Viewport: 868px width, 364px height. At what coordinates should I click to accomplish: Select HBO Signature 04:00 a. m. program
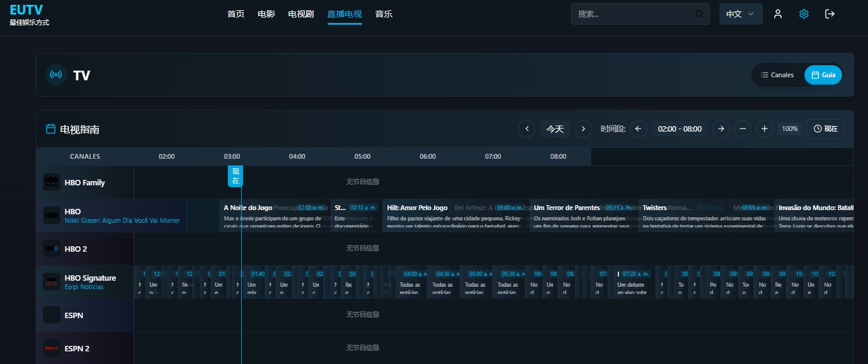(410, 282)
